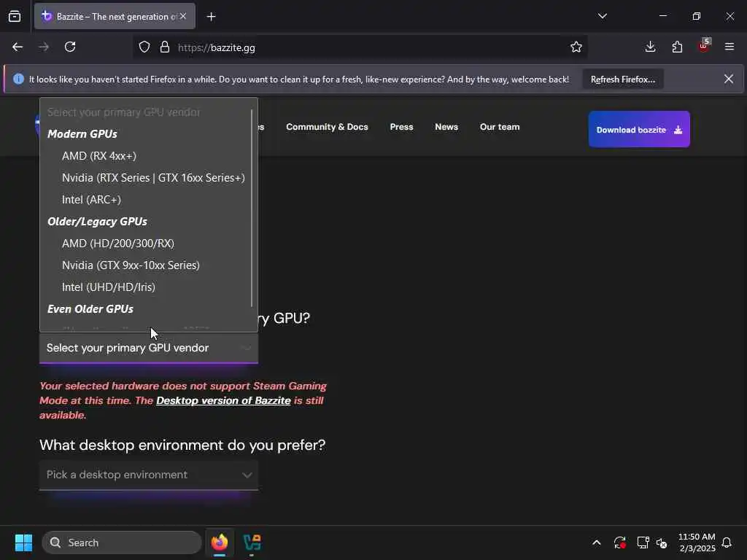Open Community & Docs nav link
The image size is (747, 560).
pyautogui.click(x=327, y=127)
